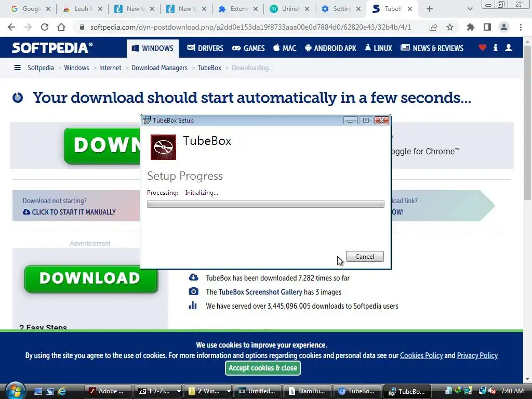Click the setup progress bar
Viewport: 532px width, 399px height.
click(x=265, y=204)
